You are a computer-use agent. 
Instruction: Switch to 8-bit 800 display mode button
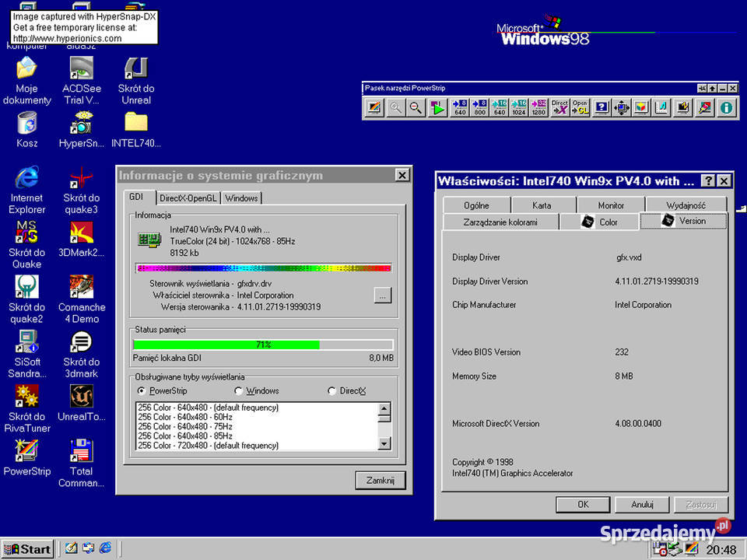pos(480,107)
